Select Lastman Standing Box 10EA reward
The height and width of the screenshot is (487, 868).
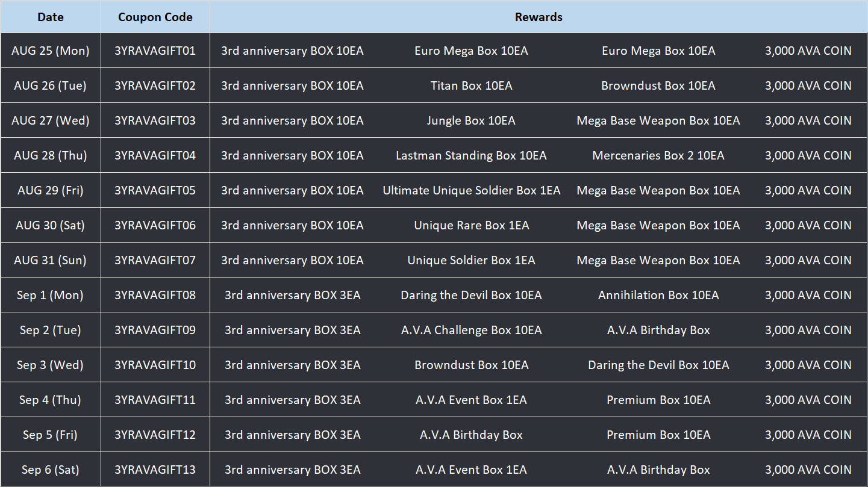click(x=472, y=155)
